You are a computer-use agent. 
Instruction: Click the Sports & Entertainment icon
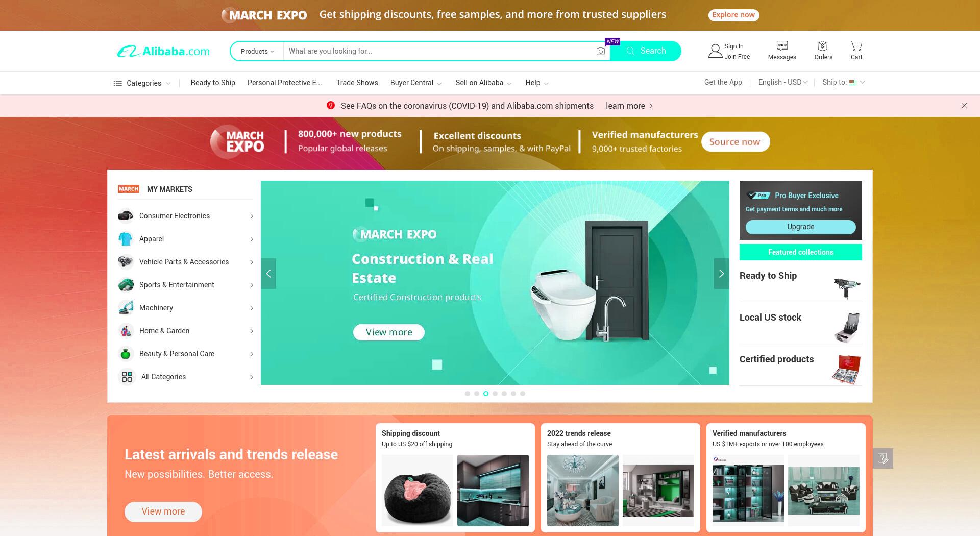[x=126, y=285]
